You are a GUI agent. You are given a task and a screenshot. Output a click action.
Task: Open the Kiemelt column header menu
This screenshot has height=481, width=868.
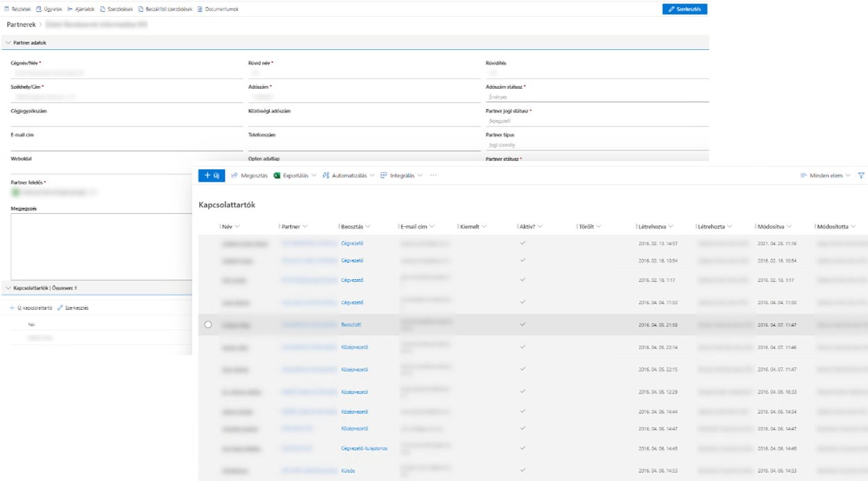(473, 226)
